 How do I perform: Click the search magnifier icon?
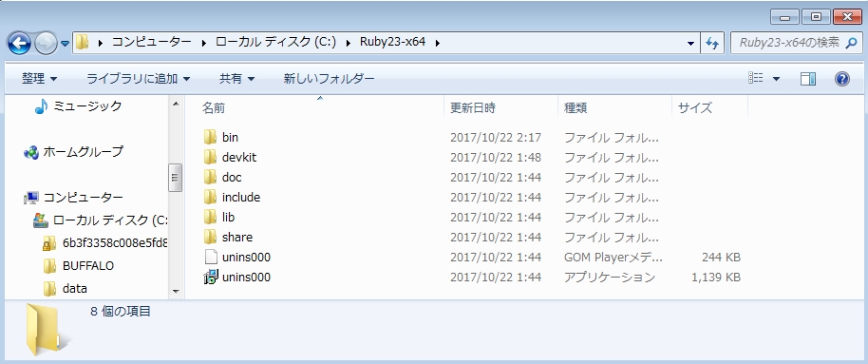pyautogui.click(x=852, y=43)
